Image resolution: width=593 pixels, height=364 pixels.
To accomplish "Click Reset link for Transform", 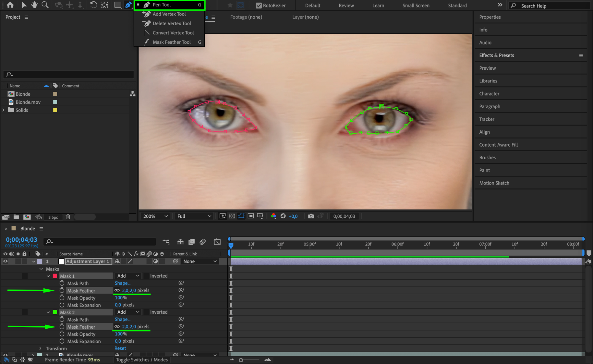I will coord(120,348).
